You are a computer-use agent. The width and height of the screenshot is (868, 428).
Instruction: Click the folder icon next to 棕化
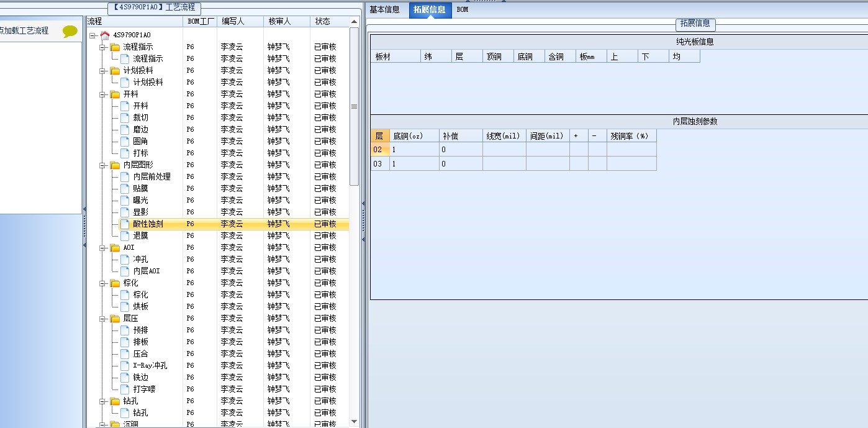click(115, 283)
